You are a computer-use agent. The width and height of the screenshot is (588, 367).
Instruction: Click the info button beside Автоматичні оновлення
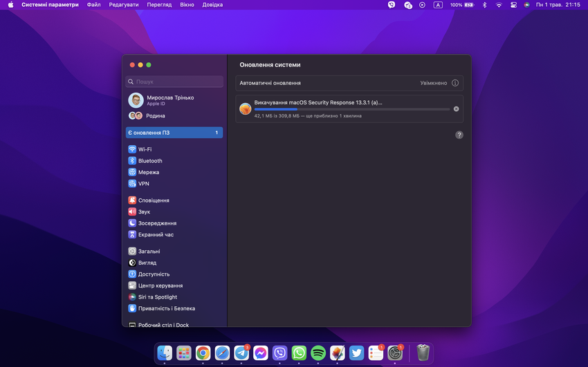455,83
